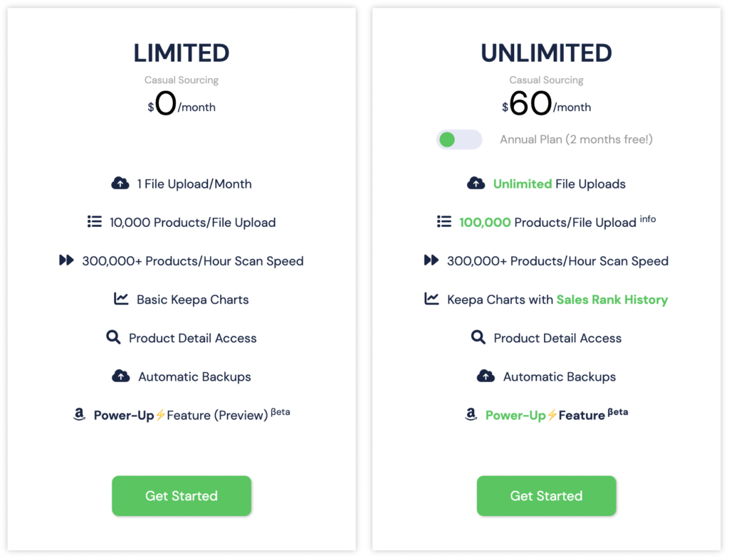Click the Annual Plan (2 months free!) label
The image size is (729, 560).
coord(576,139)
